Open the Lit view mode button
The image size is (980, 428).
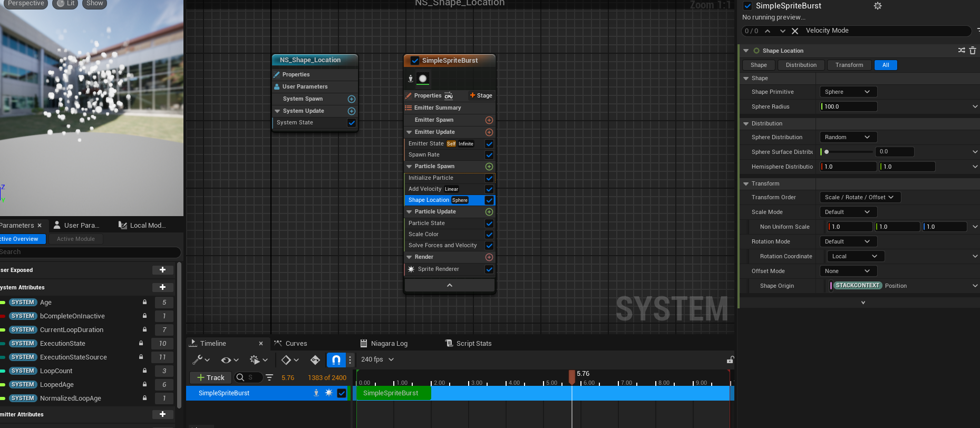coord(66,4)
